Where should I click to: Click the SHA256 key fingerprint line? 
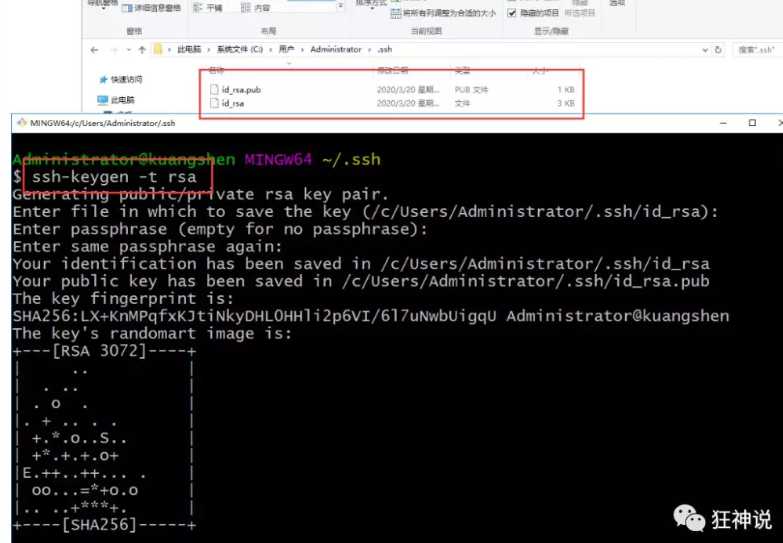click(371, 316)
